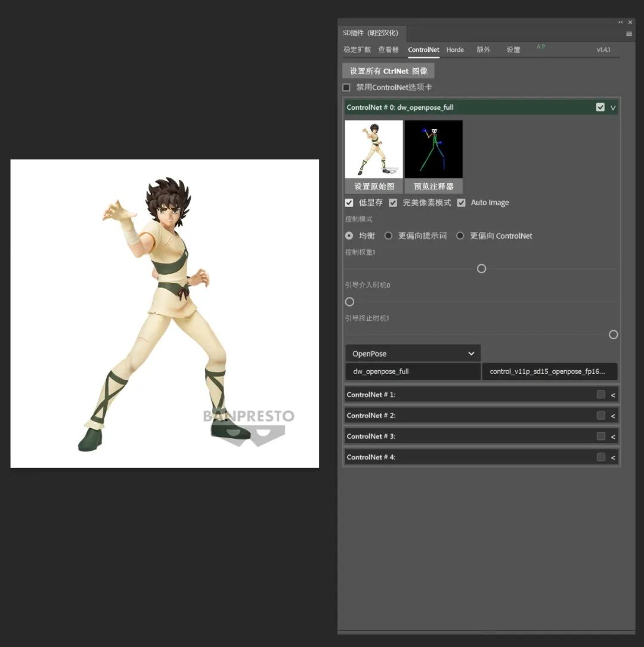
Task: Open the SD plugin panel menu icon
Action: 628,34
